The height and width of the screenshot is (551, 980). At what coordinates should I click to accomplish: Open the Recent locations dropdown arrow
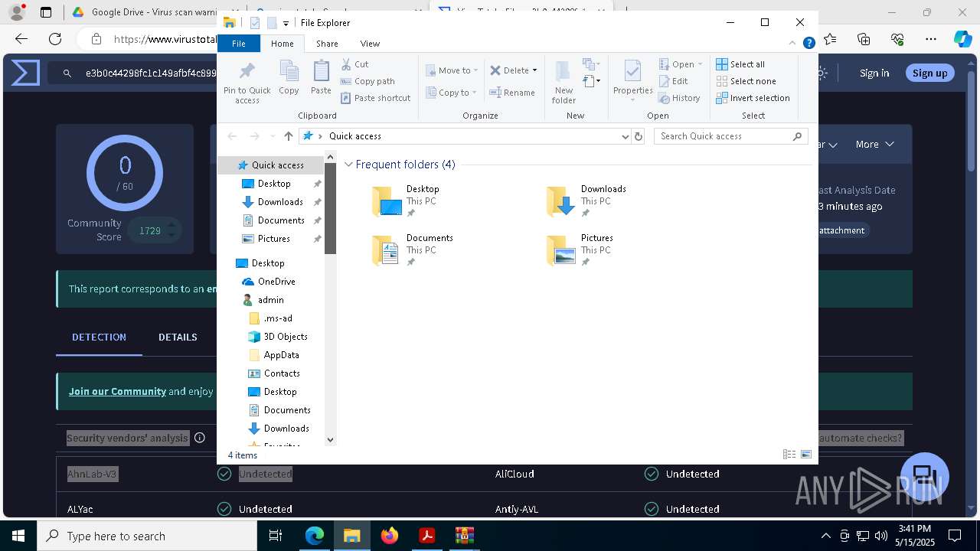(x=273, y=136)
